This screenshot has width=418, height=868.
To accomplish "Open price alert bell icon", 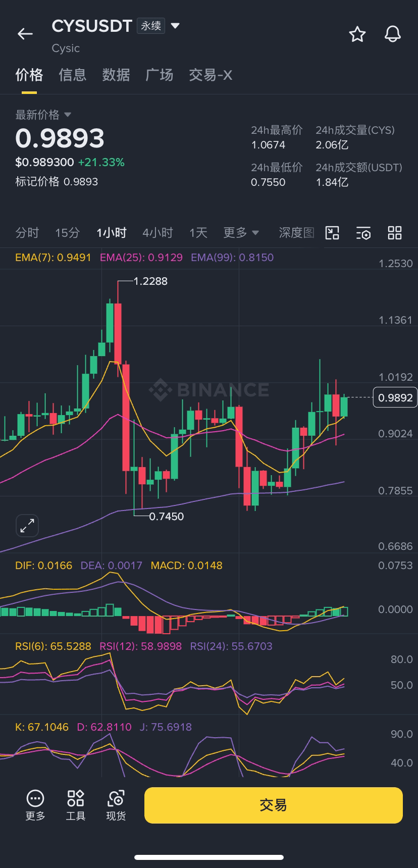I will [392, 34].
